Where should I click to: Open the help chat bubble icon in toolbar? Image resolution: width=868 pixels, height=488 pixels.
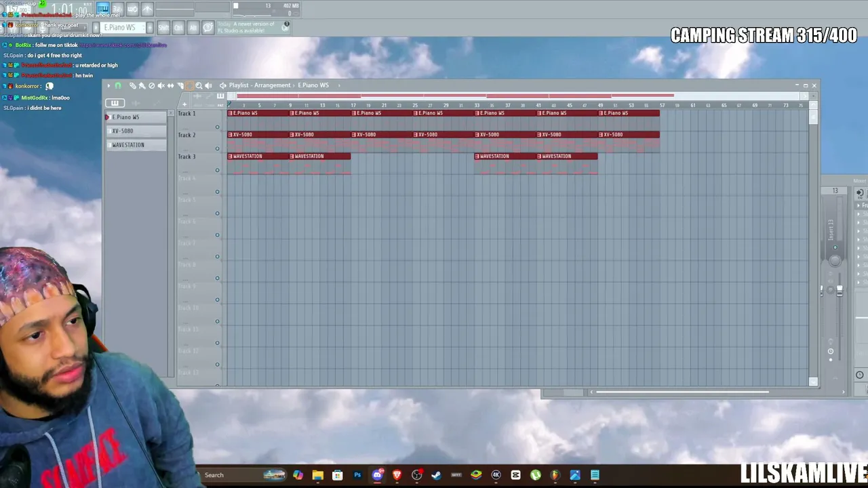tap(208, 28)
